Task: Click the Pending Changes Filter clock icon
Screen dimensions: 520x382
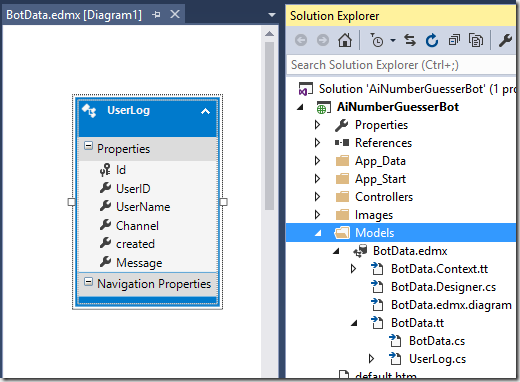Action: coord(377,40)
